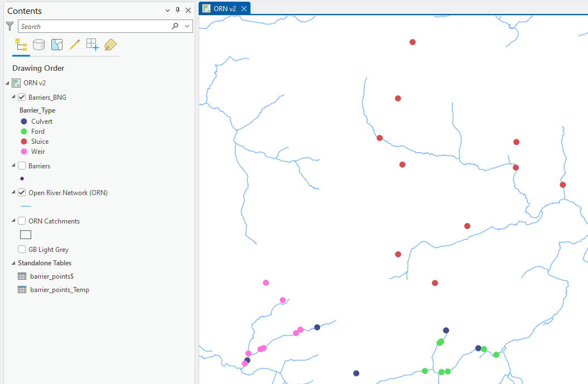Open the Contents pane options dropdown arrow
Viewport: 588px width, 384px height.
(x=168, y=11)
